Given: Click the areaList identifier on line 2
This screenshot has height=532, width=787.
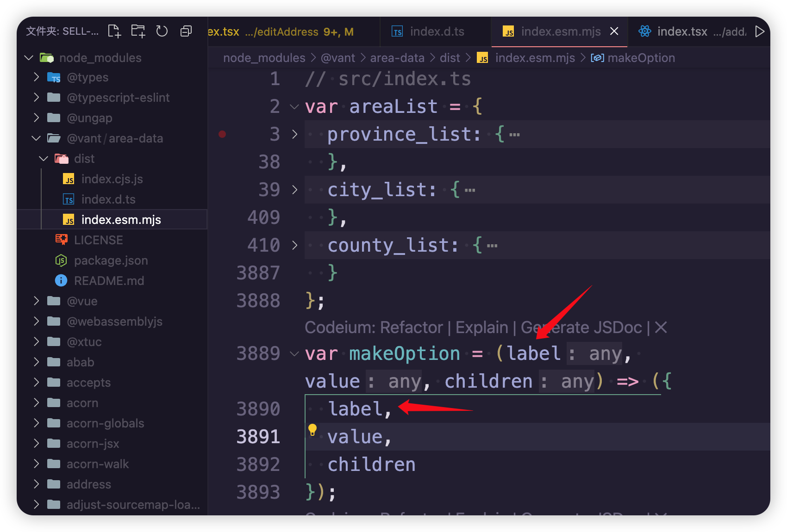Looking at the screenshot, I should pyautogui.click(x=393, y=107).
